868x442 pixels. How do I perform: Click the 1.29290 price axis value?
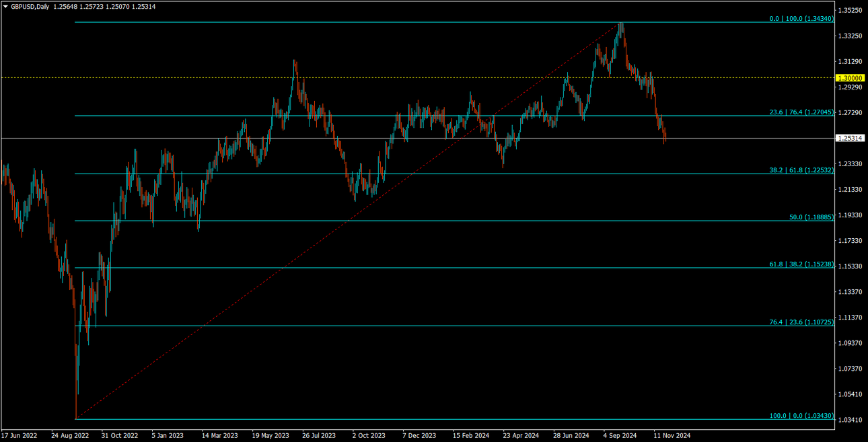pyautogui.click(x=851, y=87)
